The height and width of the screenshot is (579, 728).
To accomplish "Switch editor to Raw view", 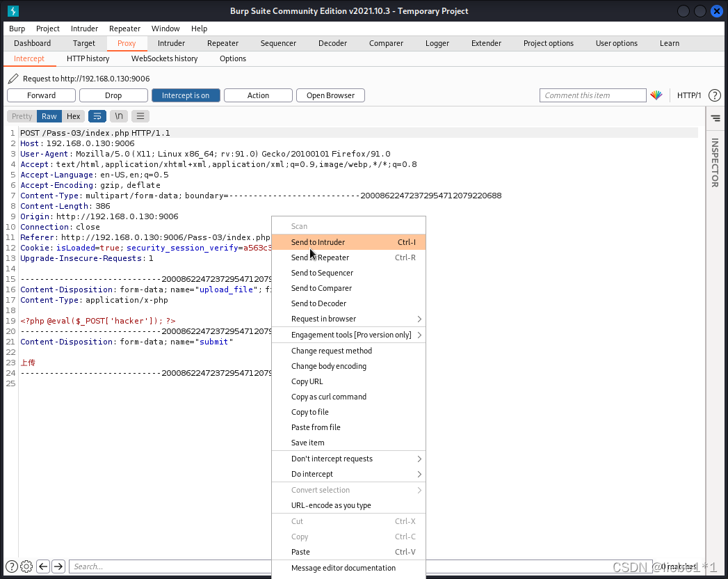I will (49, 116).
